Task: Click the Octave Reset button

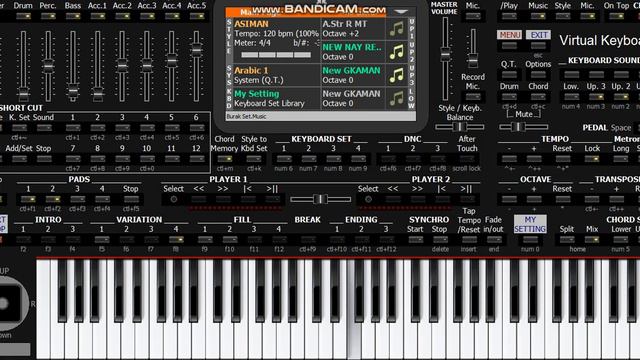Action: click(563, 199)
